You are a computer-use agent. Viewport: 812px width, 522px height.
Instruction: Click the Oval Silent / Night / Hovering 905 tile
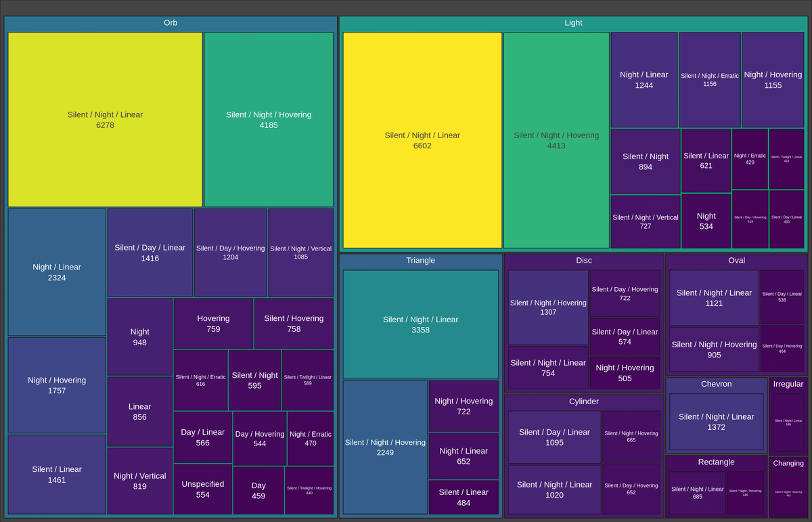coord(714,349)
